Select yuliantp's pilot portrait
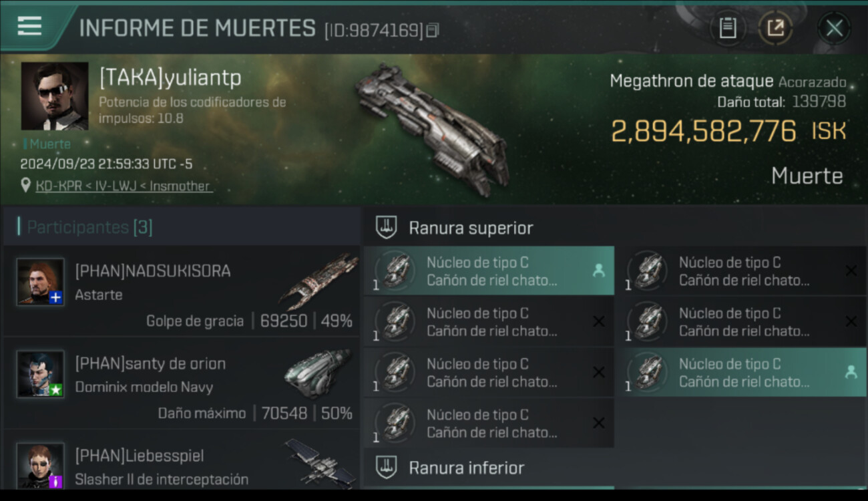The image size is (868, 501). [x=55, y=96]
